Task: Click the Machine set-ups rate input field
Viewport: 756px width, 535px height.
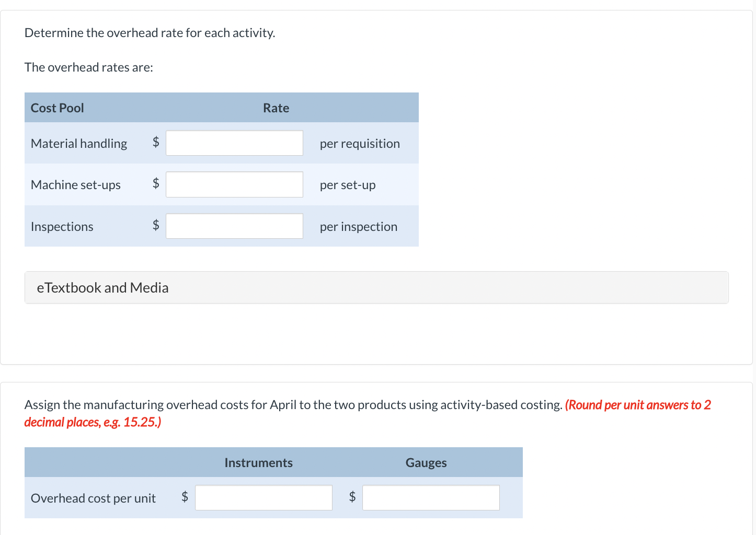Action: pyautogui.click(x=234, y=184)
